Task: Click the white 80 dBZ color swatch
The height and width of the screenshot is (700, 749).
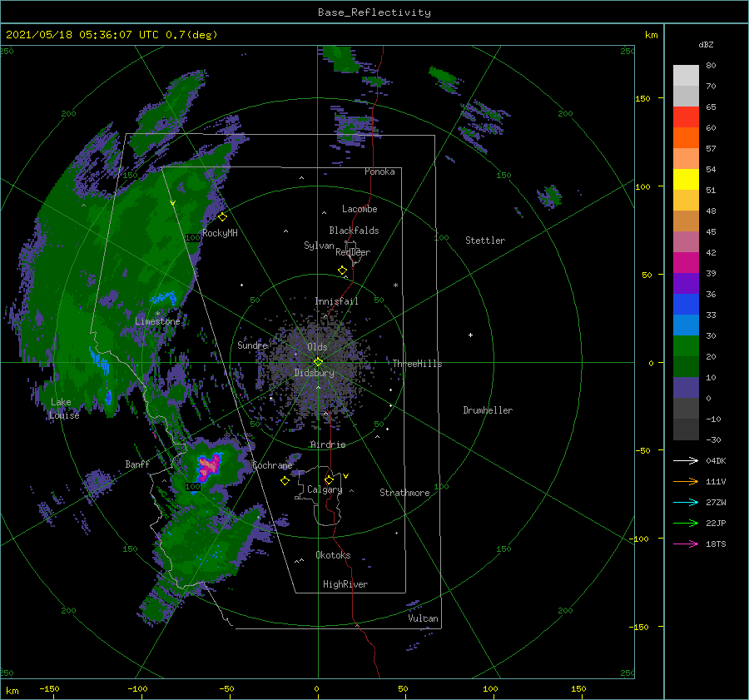Action: point(686,75)
